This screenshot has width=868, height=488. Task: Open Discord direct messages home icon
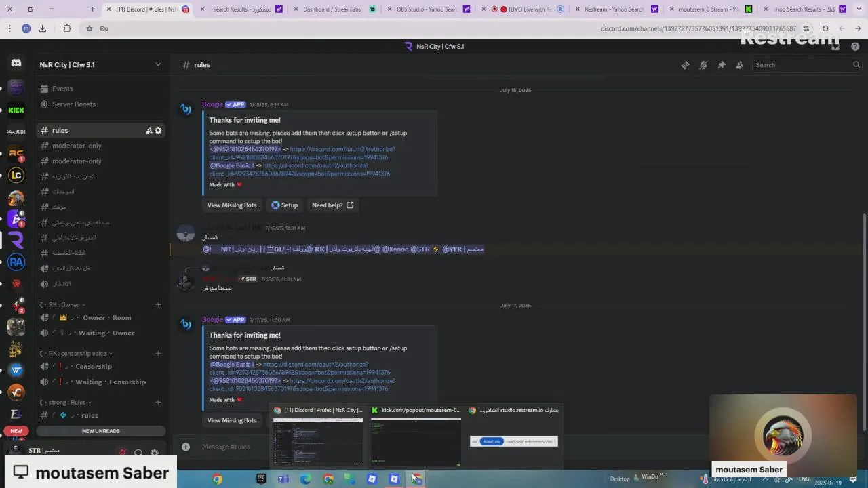[16, 63]
